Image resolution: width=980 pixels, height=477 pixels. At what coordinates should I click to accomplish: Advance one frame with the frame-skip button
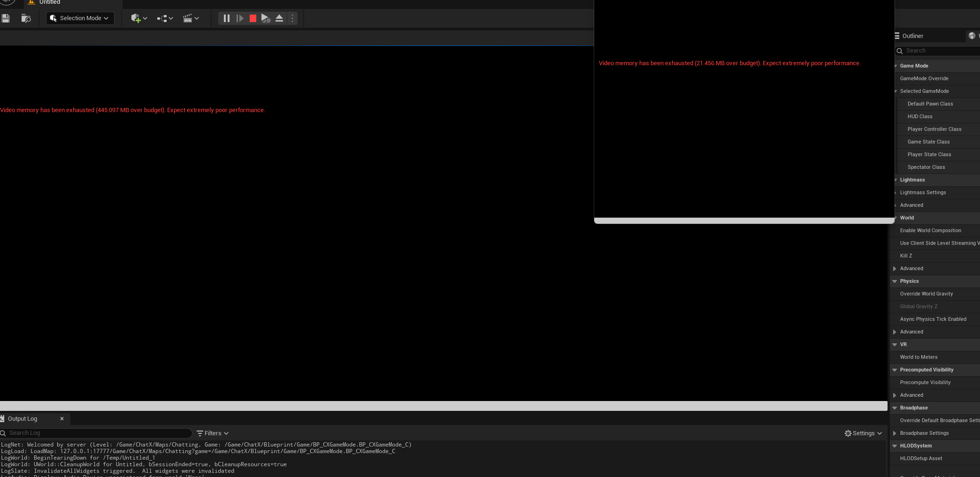pyautogui.click(x=240, y=18)
